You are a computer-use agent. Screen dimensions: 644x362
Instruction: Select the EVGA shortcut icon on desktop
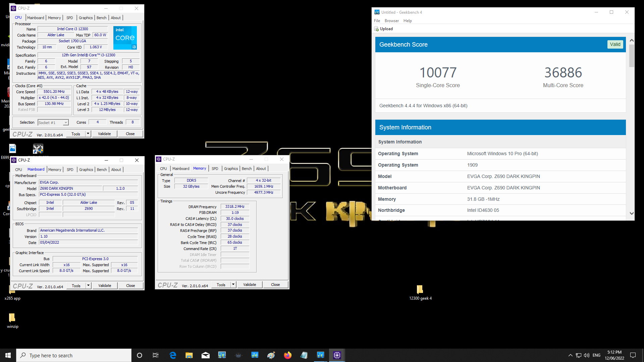point(38,148)
